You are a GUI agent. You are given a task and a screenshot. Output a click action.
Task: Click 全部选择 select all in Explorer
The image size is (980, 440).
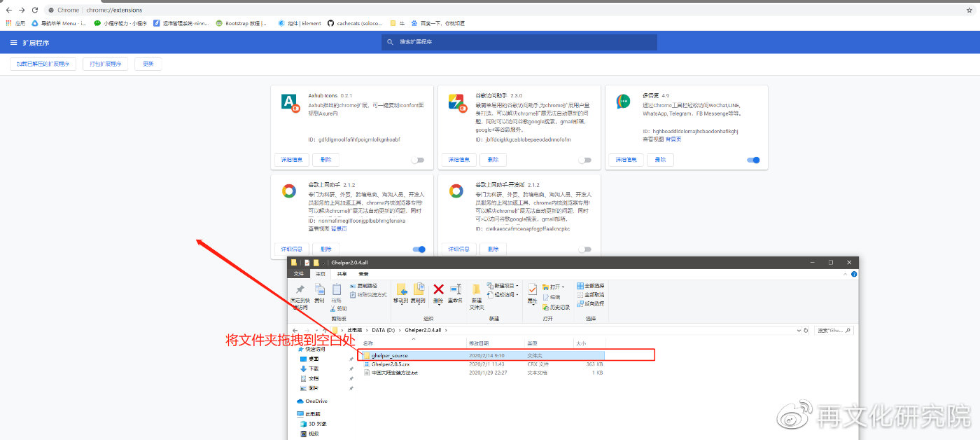click(x=591, y=286)
